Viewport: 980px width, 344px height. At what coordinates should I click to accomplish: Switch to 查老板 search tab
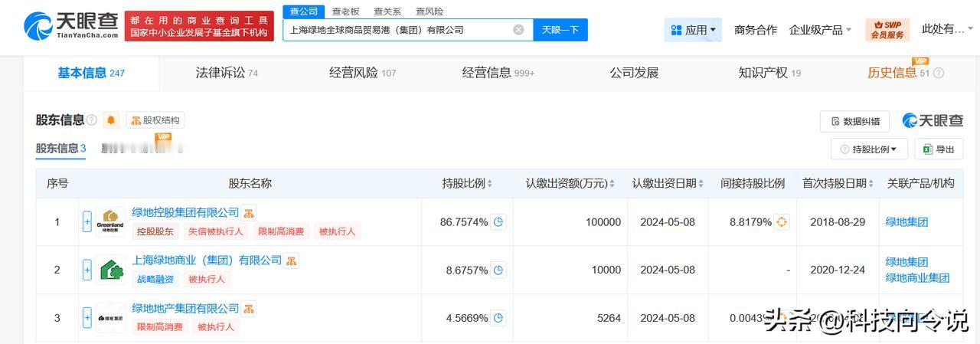[345, 11]
